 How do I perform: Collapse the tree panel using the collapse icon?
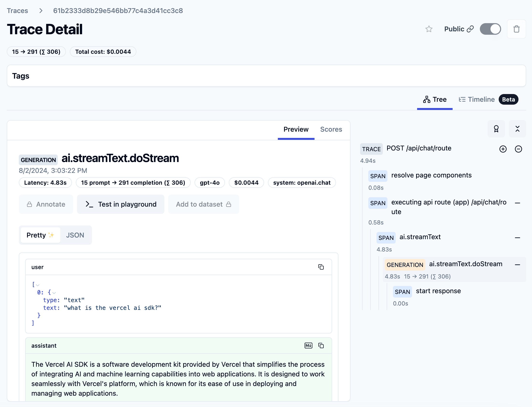(x=518, y=129)
